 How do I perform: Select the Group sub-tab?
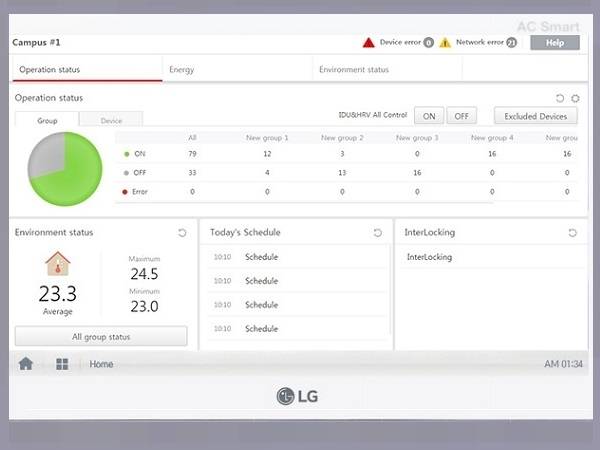point(45,120)
